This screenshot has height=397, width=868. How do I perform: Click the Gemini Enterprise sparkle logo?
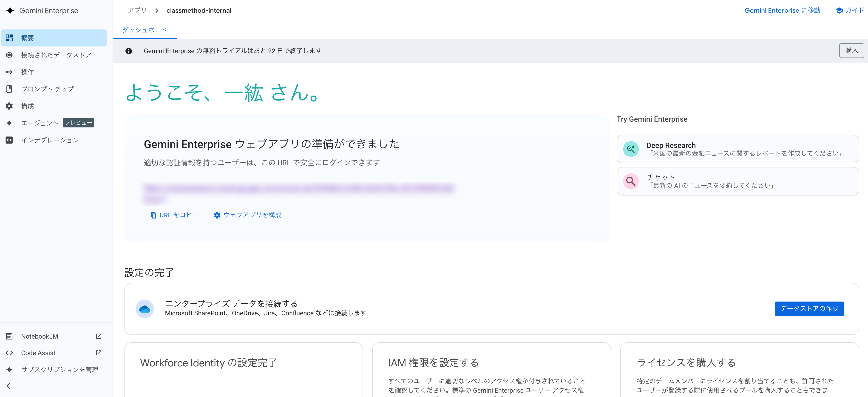[x=10, y=10]
